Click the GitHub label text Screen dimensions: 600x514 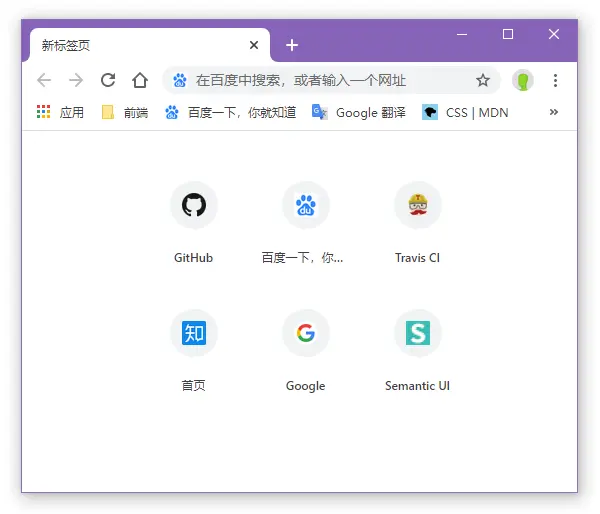point(193,258)
